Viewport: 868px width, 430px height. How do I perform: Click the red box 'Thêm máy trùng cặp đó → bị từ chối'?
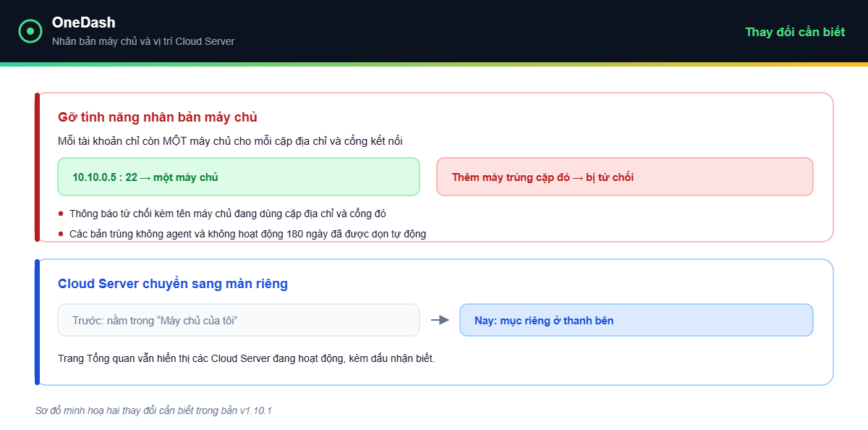coord(625,177)
